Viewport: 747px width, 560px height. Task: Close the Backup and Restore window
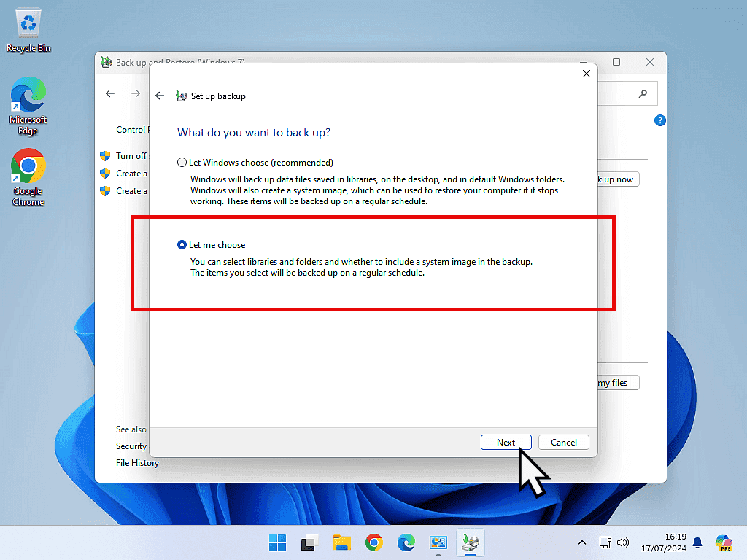click(x=650, y=62)
